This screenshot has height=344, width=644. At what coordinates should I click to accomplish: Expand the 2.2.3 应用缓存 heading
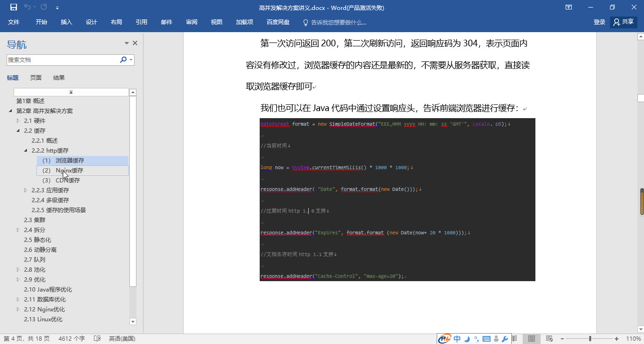(x=26, y=190)
